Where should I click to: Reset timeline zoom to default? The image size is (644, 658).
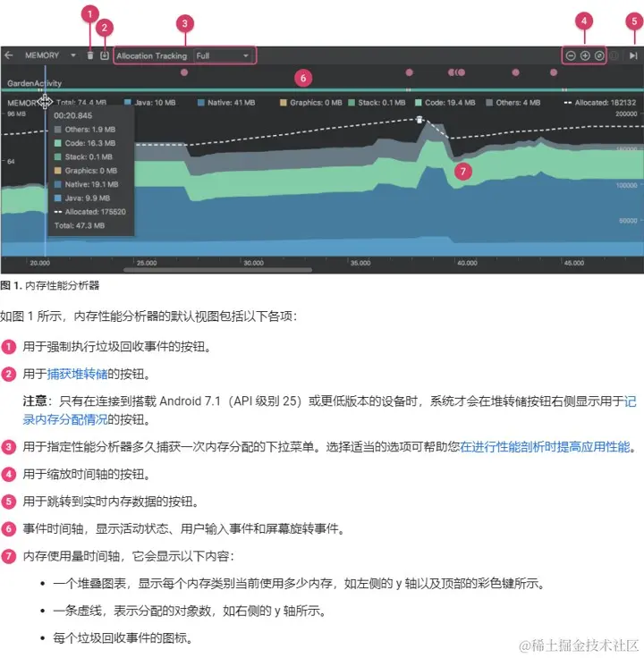click(x=599, y=55)
